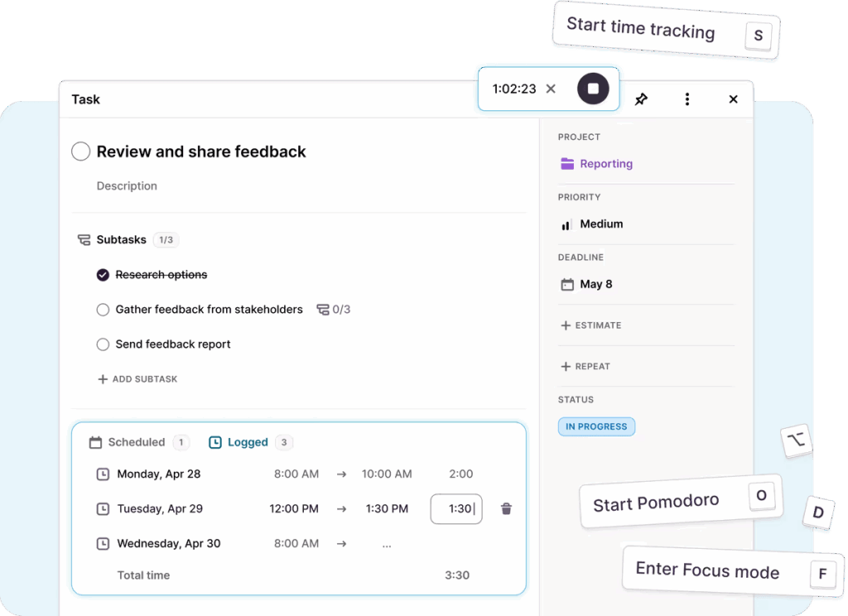848x616 pixels.
Task: Click Add Subtask
Action: point(137,379)
